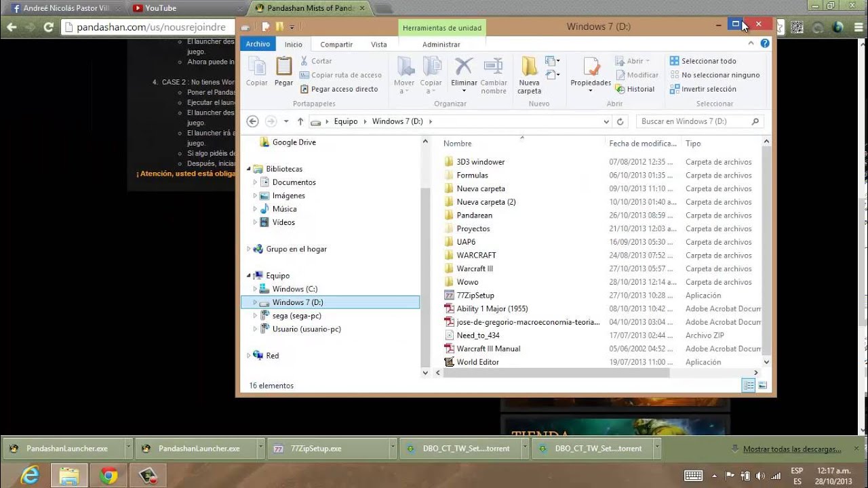Viewport: 868px width, 488px height.
Task: Open Internet Explorer from taskbar
Action: [29, 476]
